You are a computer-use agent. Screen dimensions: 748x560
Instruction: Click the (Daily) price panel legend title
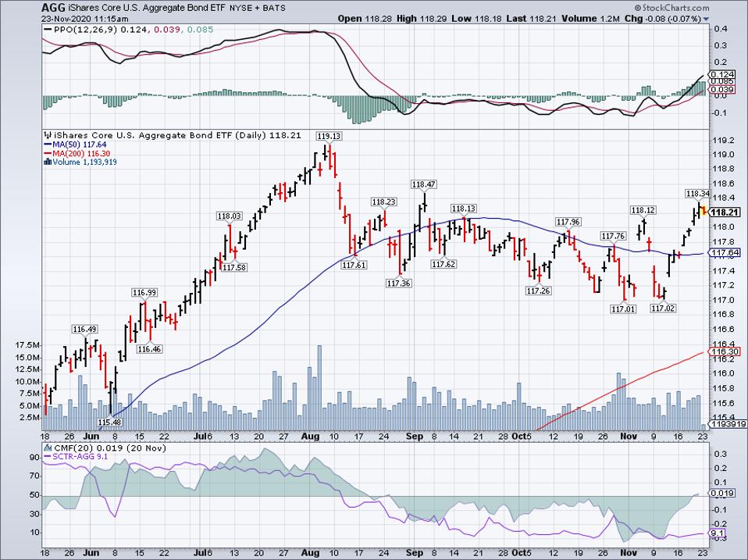tap(177, 135)
